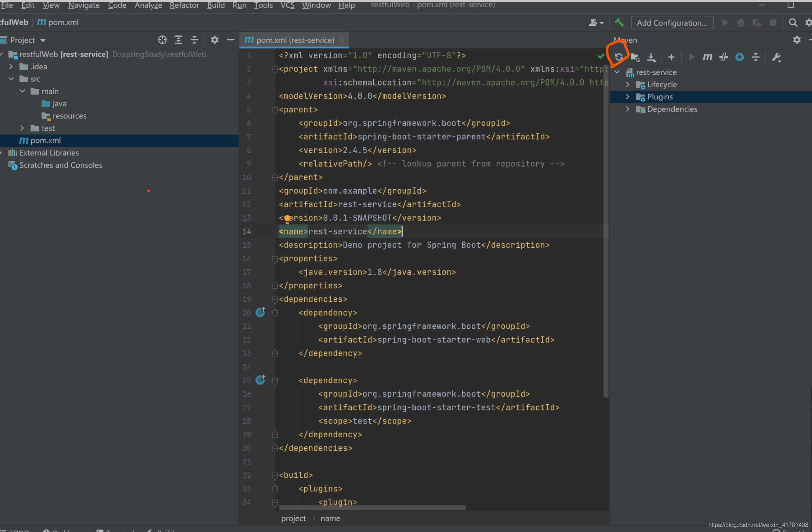Open the Navigate menu

(x=84, y=5)
